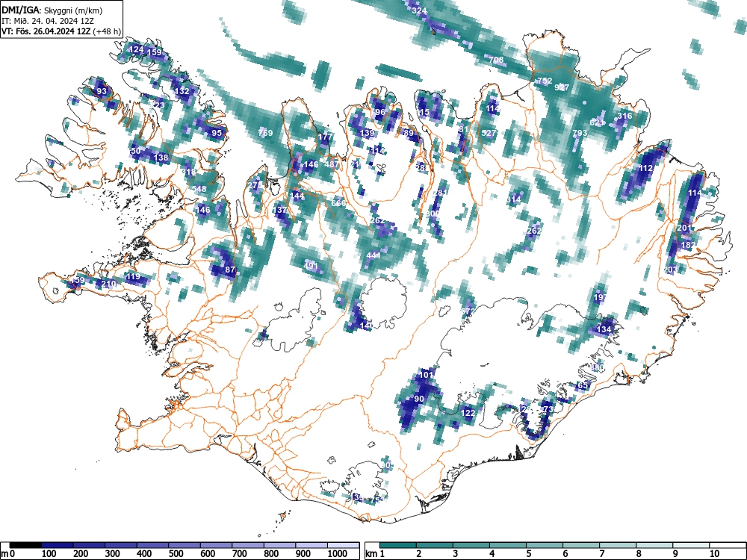Click the visibility value '927' on map

click(562, 87)
